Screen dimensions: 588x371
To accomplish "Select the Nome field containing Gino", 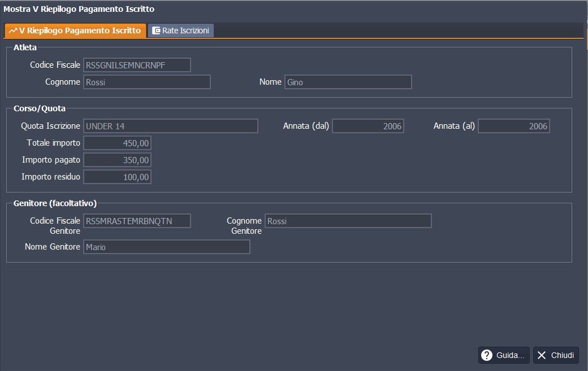I will (x=348, y=82).
